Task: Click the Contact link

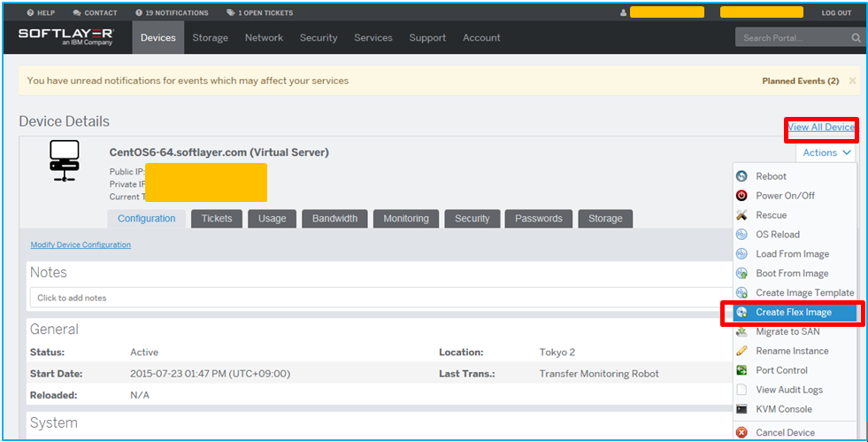Action: [95, 12]
